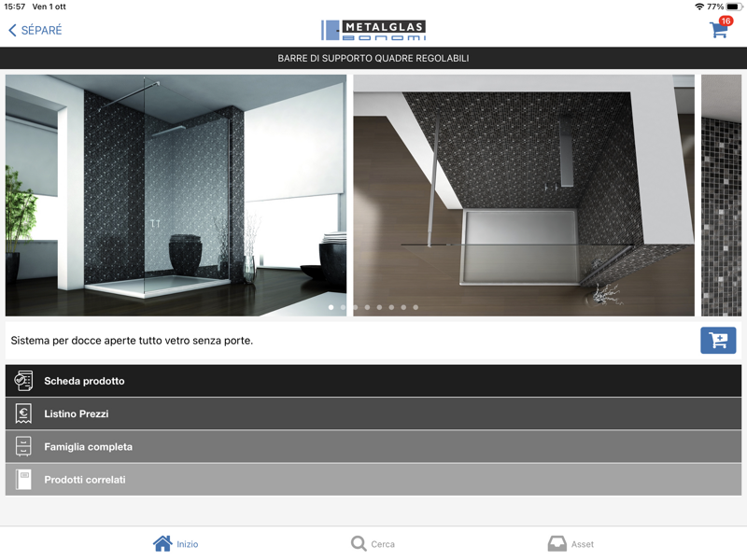Image resolution: width=747 pixels, height=560 pixels.
Task: Tap the blue add-to-cart button
Action: (718, 341)
